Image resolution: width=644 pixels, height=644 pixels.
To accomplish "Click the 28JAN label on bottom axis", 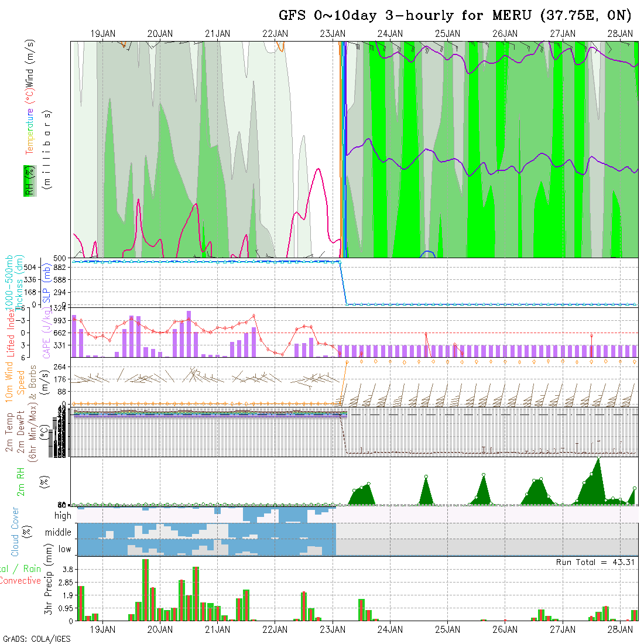I will [620, 629].
